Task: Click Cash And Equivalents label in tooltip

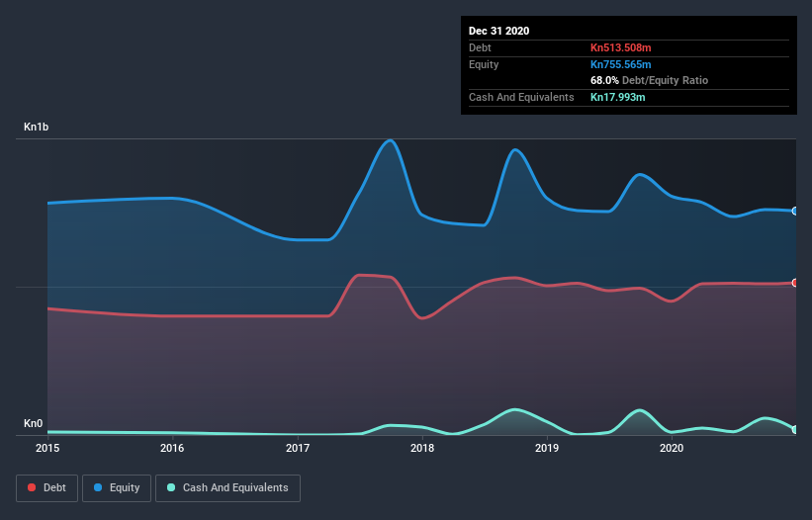Action: (x=521, y=97)
